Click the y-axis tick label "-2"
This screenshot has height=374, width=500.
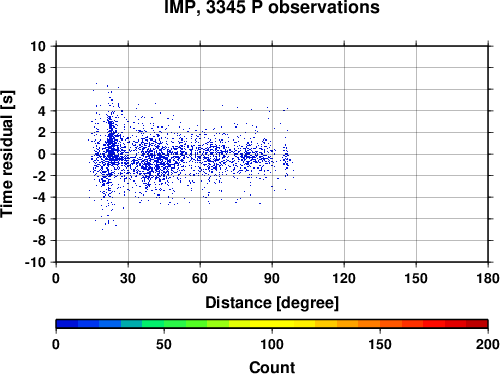(39, 176)
